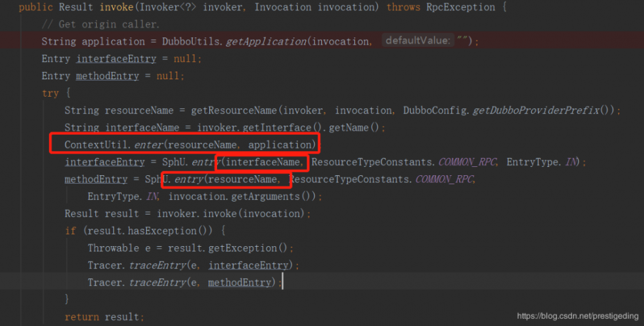Click "interfaceEntry" inside Tracer.traceEntry call
Image resolution: width=644 pixels, height=326 pixels.
coord(249,265)
